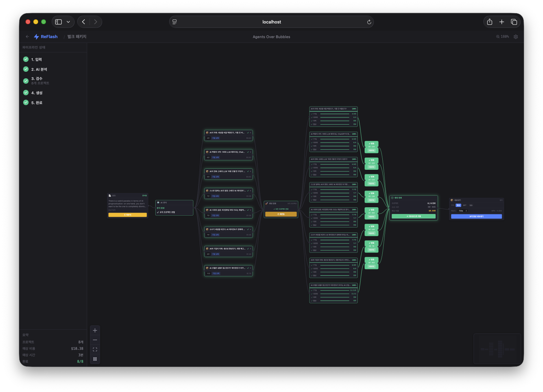Select the 없음 subtitle option
The width and height of the screenshot is (543, 392).
click(471, 205)
